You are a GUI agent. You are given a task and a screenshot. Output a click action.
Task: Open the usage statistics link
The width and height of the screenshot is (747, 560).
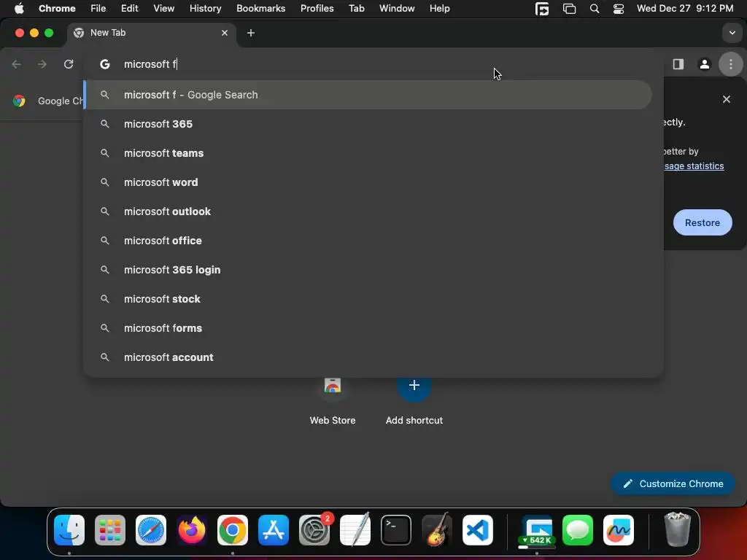[x=694, y=166]
